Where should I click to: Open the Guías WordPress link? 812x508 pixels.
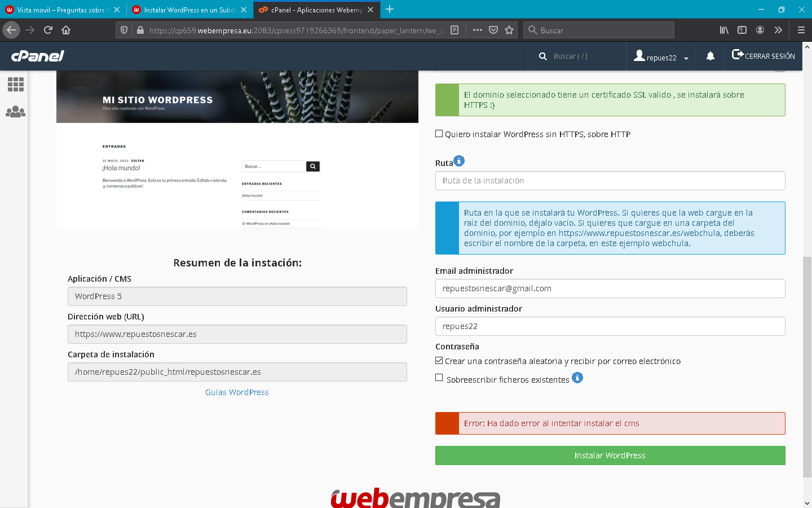pyautogui.click(x=237, y=392)
